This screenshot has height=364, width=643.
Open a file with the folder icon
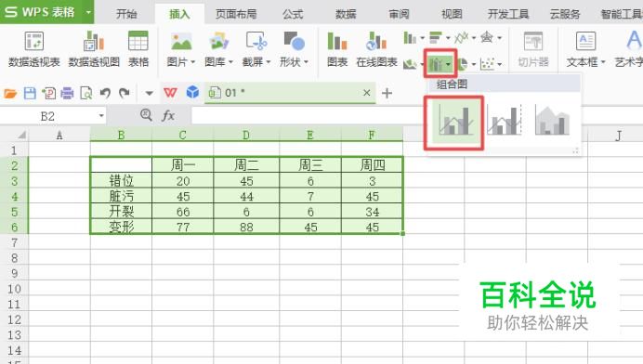(10, 93)
